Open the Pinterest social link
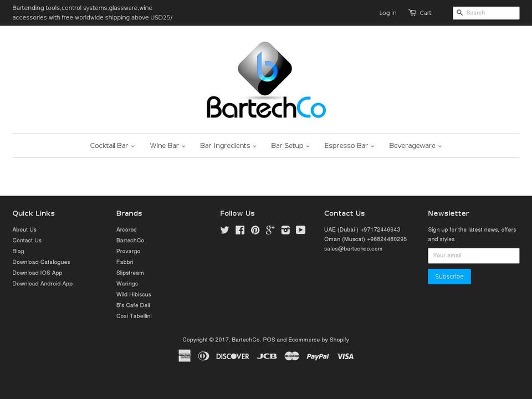 pos(255,230)
